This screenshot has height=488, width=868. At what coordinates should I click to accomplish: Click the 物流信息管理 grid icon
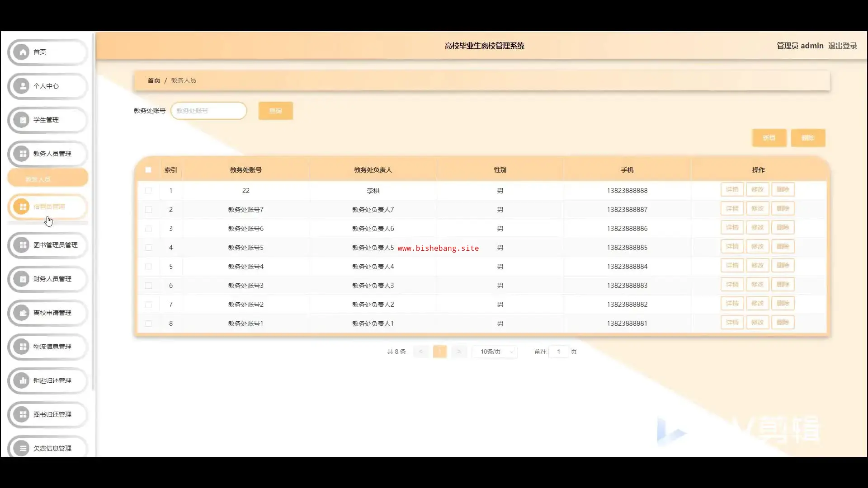pyautogui.click(x=22, y=347)
